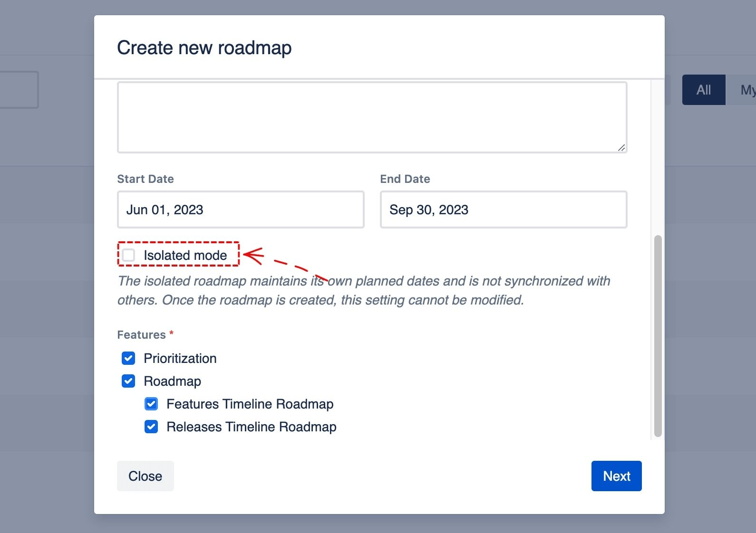Uncheck Features Timeline Roadmap
The height and width of the screenshot is (533, 756).
tap(151, 404)
